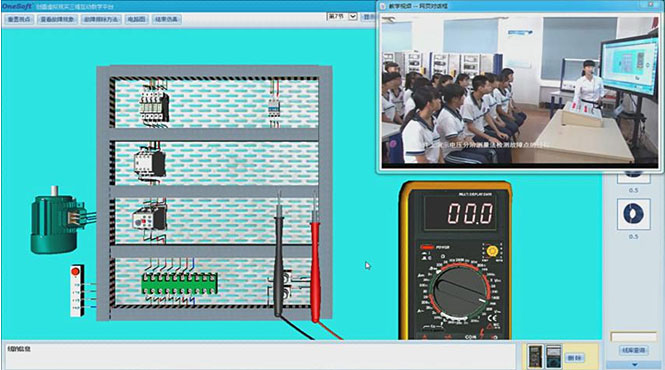The width and height of the screenshot is (665, 370).
Task: Click the wire coil icon labeled 0.5
Action: pyautogui.click(x=633, y=214)
